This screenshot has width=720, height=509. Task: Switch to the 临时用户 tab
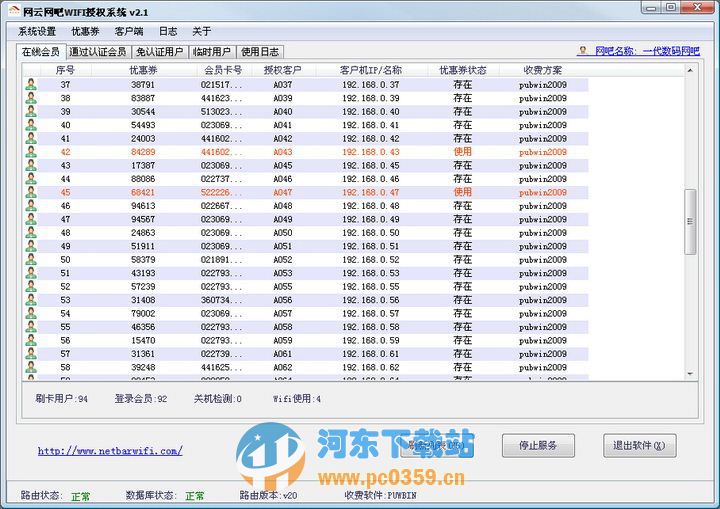[212, 52]
